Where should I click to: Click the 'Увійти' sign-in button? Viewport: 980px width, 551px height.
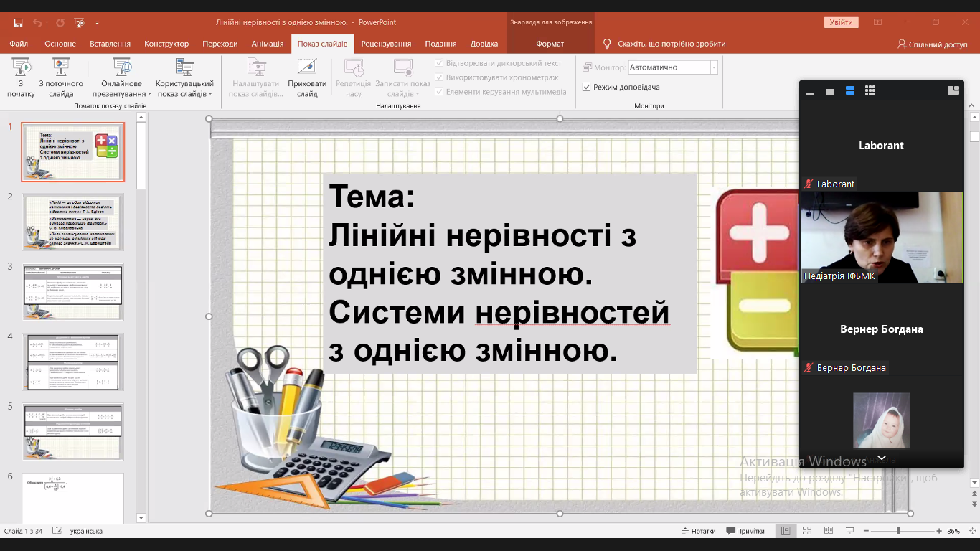839,22
